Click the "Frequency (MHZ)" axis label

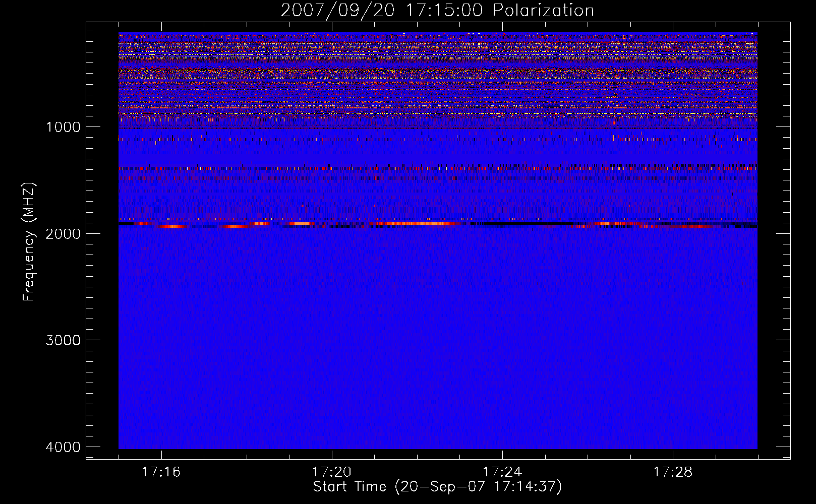[29, 242]
